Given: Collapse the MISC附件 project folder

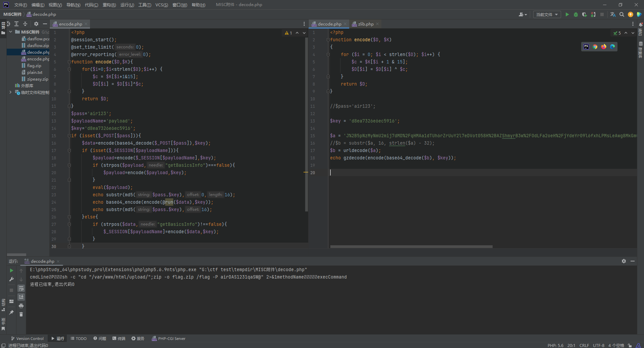Looking at the screenshot, I should tap(11, 32).
